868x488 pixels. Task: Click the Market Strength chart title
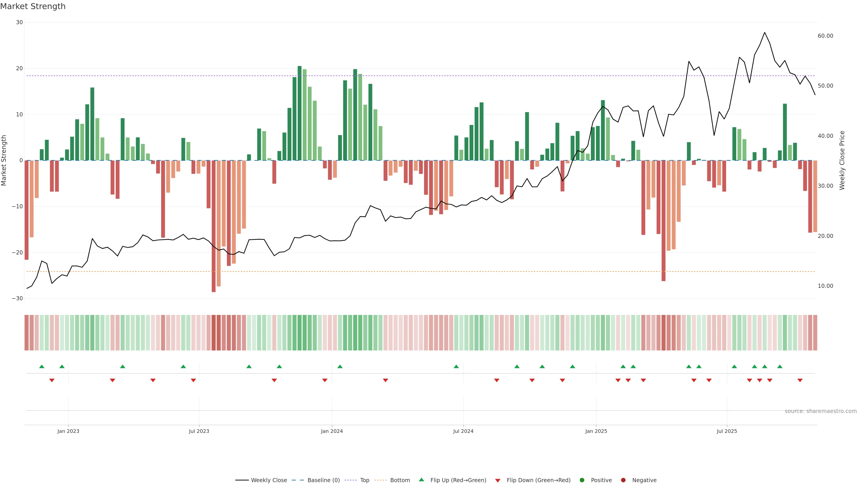point(33,6)
